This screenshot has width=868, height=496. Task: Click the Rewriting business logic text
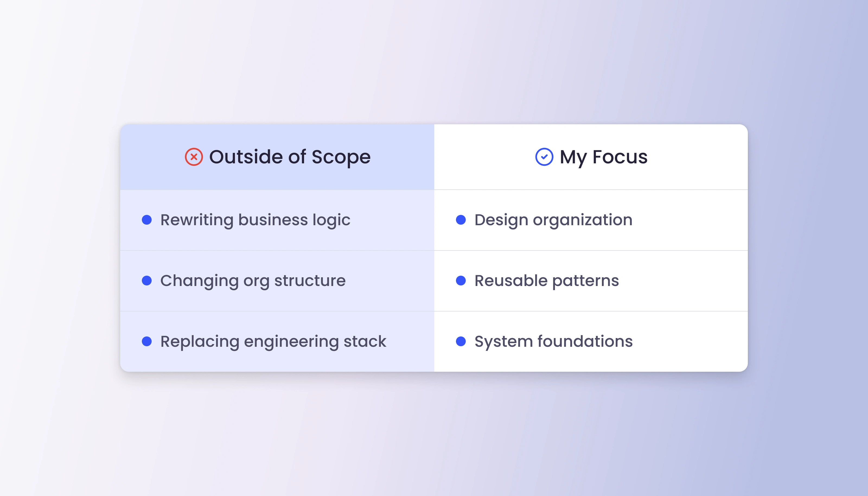[x=255, y=220]
